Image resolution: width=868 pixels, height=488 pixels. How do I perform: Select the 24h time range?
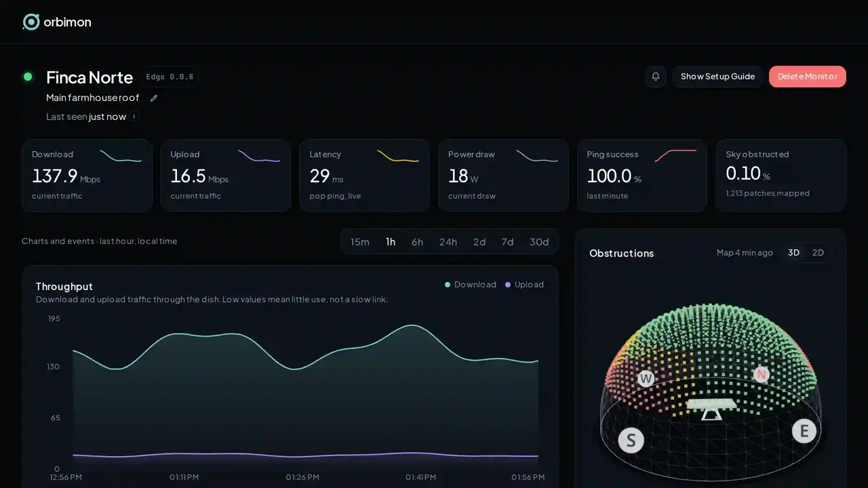coord(448,242)
